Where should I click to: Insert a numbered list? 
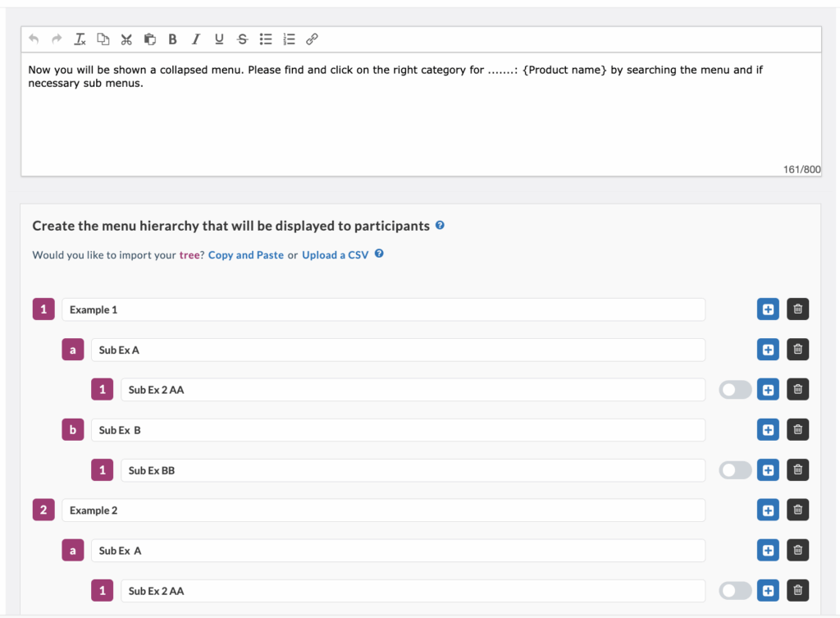coord(288,39)
